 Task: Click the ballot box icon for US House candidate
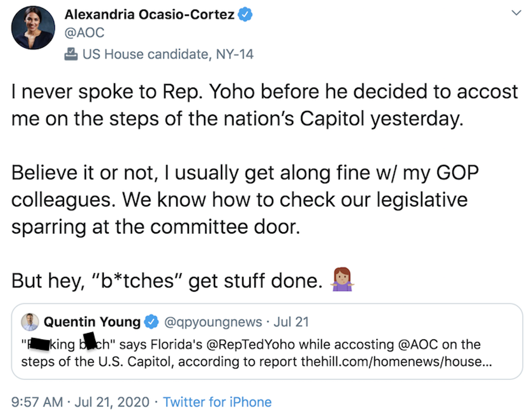click(71, 54)
